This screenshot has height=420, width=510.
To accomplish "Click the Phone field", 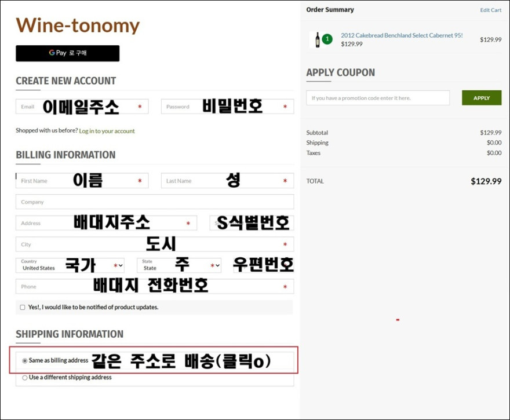I will (x=155, y=286).
